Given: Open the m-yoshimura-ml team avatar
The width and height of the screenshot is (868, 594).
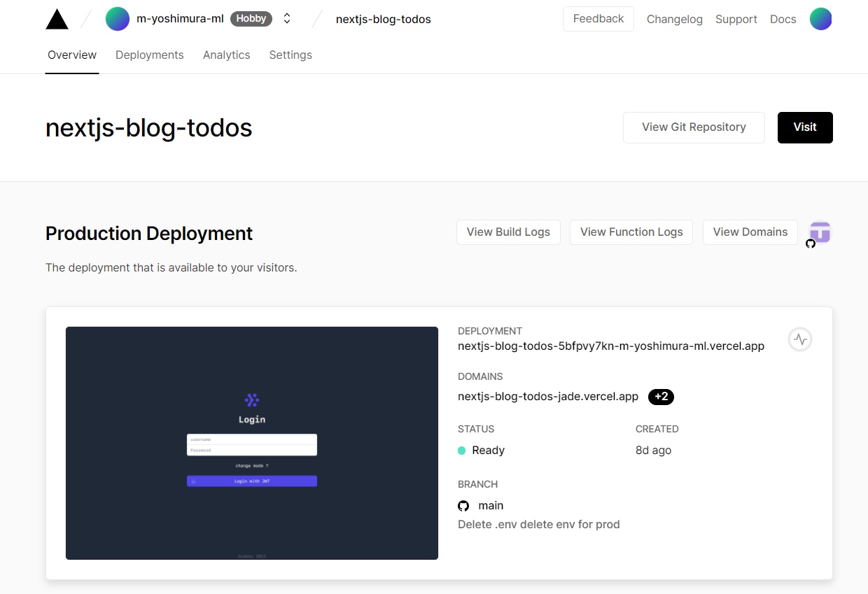Looking at the screenshot, I should pyautogui.click(x=117, y=18).
